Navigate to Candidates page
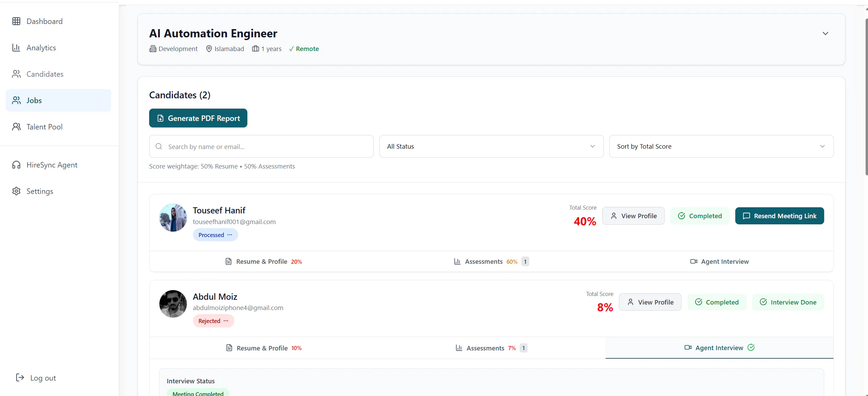The width and height of the screenshot is (868, 396). (x=59, y=74)
